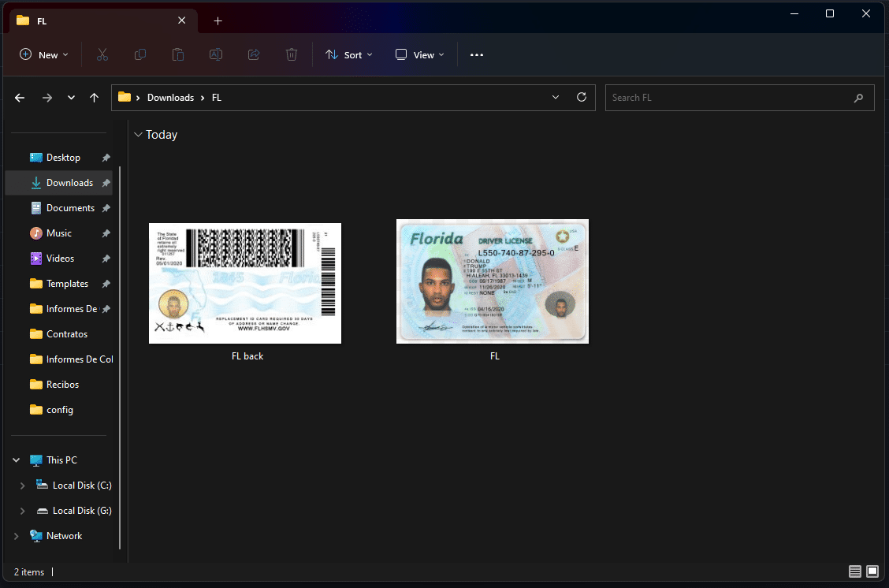The width and height of the screenshot is (889, 588).
Task: Click Downloads in the breadcrumb path
Action: [x=171, y=98]
